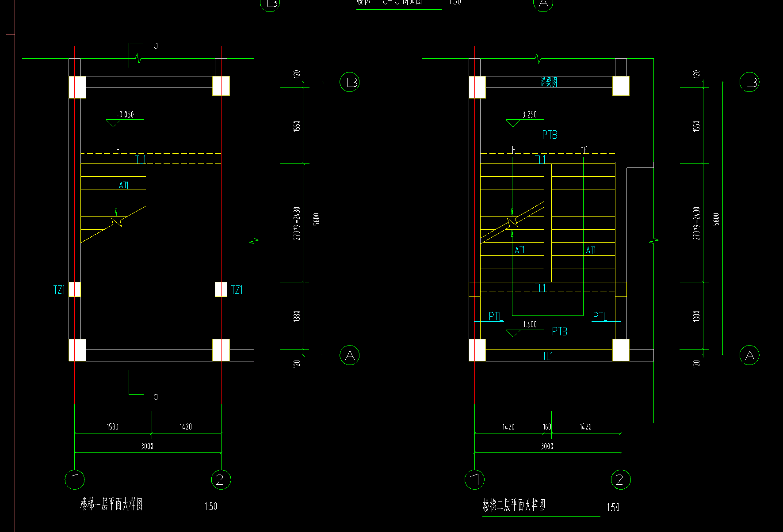Click the 详梁图 beam note text
The height and width of the screenshot is (532, 783).
(549, 82)
